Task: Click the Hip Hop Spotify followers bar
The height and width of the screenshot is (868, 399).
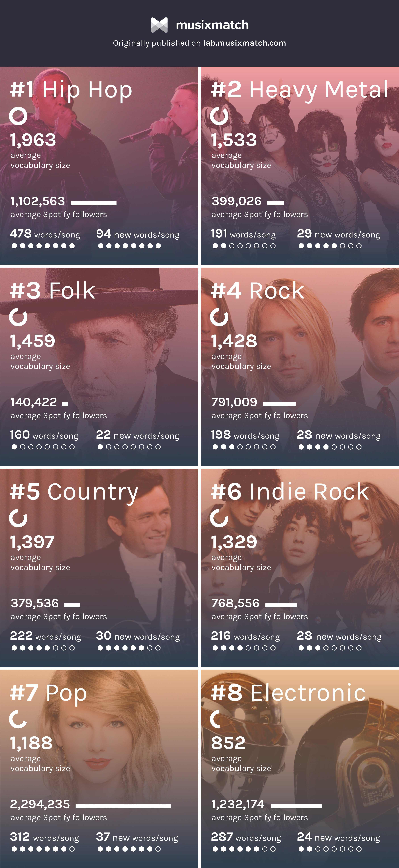Action: click(x=94, y=203)
